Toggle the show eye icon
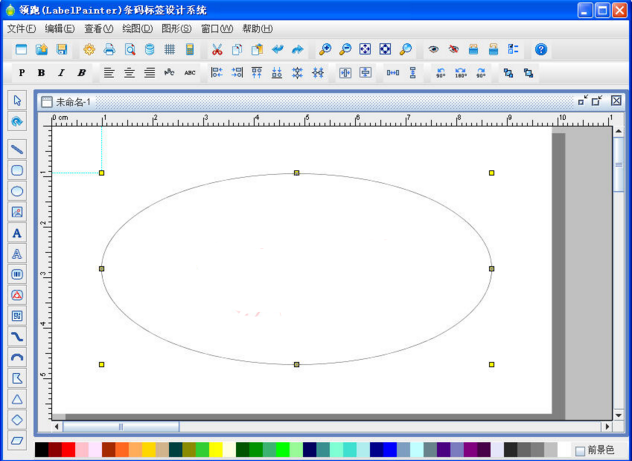Image resolution: width=632 pixels, height=461 pixels. [433, 50]
